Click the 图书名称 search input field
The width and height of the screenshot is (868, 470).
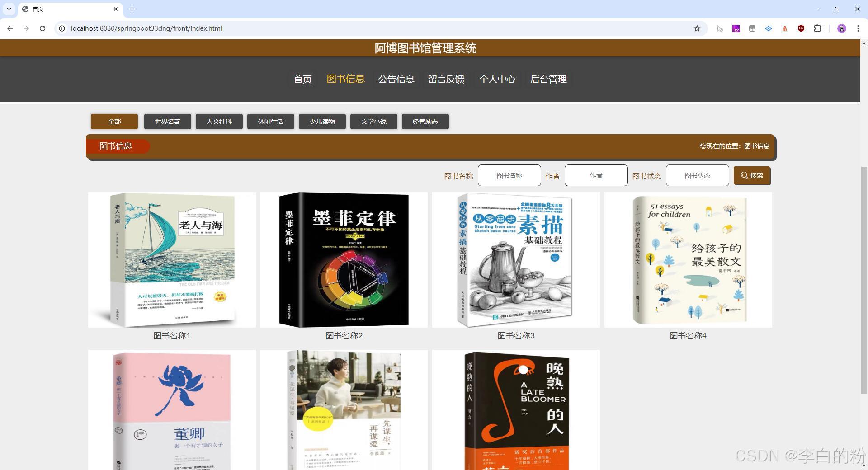click(x=509, y=175)
